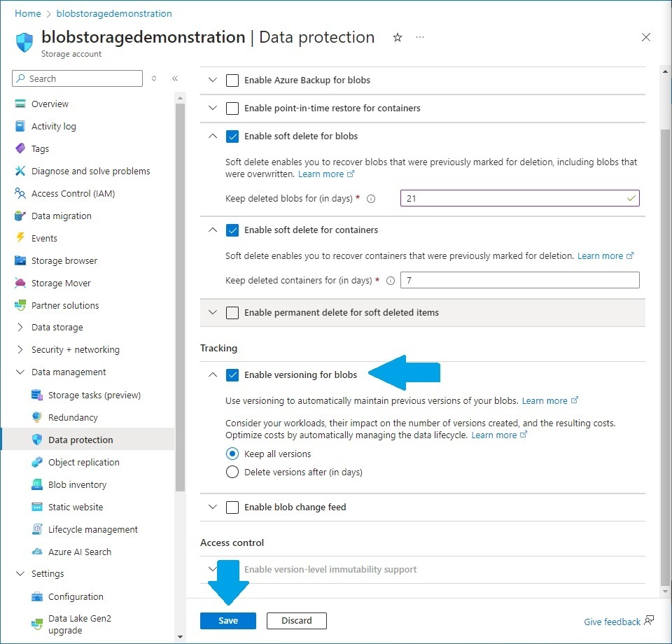Click the Keep deleted blobs days field
Screen dimensions: 672x644
(520, 198)
